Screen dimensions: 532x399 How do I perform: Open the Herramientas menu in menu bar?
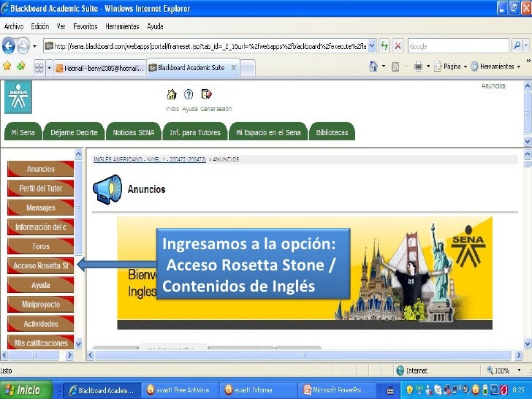(122, 26)
